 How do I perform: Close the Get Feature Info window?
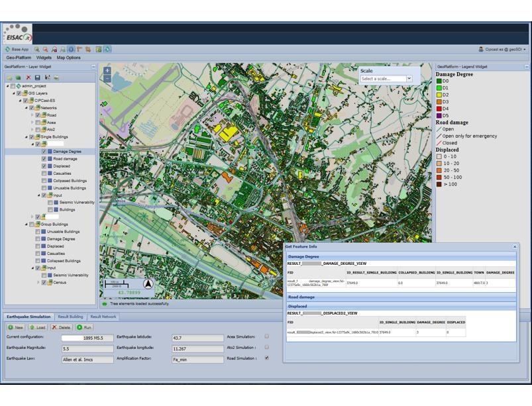515,247
